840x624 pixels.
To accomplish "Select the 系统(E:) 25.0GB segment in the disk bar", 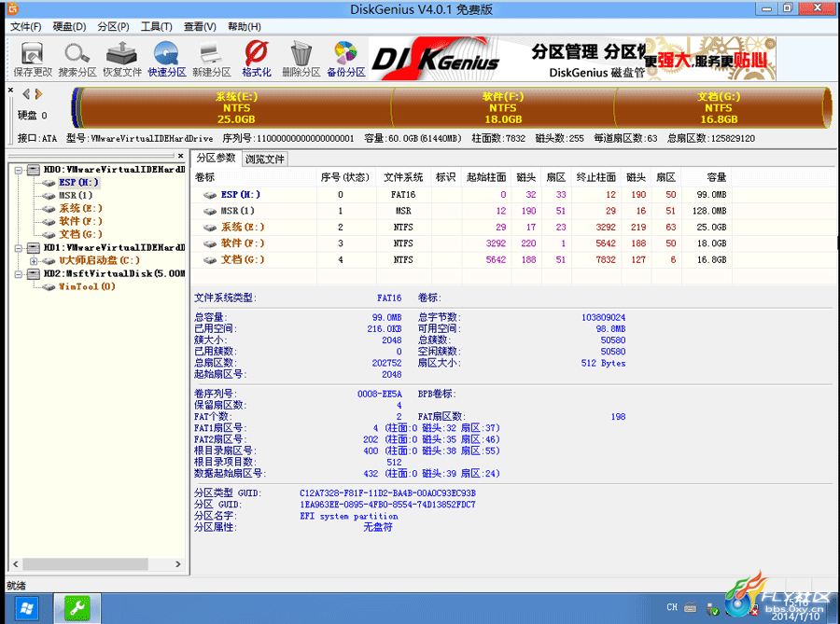I will (236, 108).
